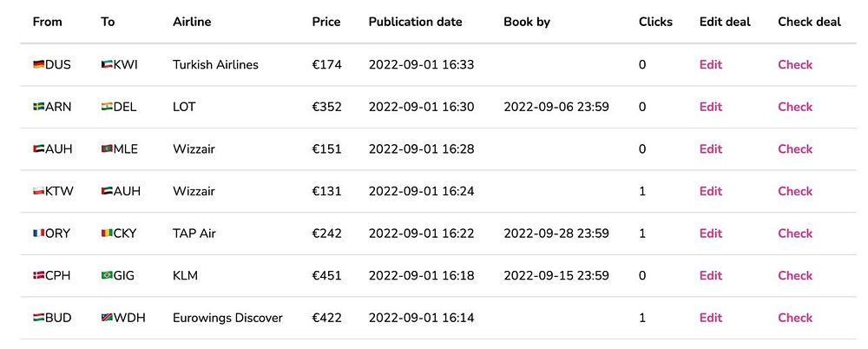Select the Book by column header
Image resolution: width=868 pixels, height=349 pixels.
point(527,23)
